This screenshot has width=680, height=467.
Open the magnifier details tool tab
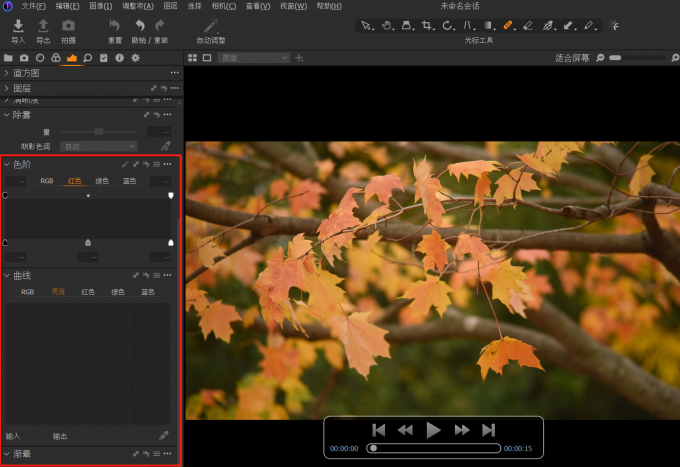88,58
